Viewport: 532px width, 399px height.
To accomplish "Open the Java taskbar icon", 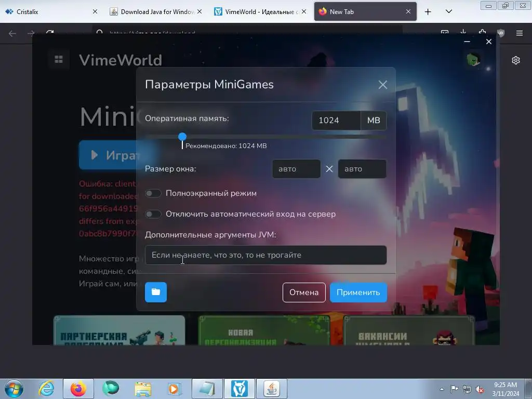I will pyautogui.click(x=272, y=389).
